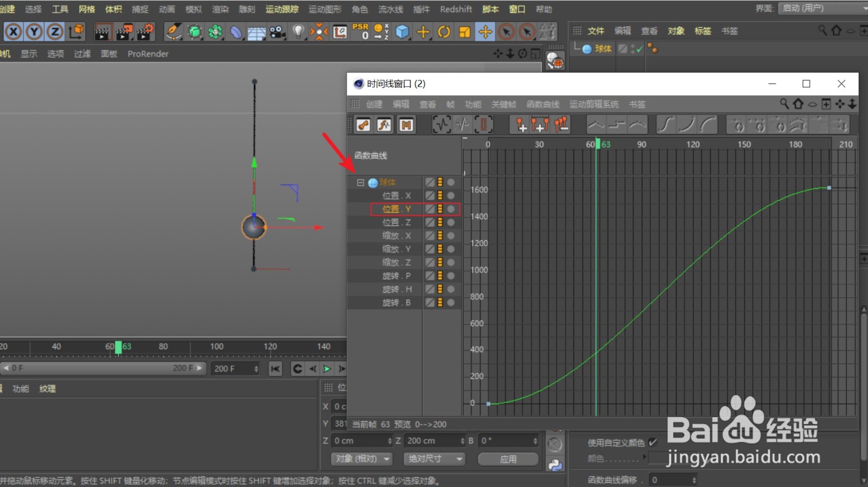Toggle 位置 . X curve visibility box
This screenshot has width=868, height=487.
click(x=430, y=195)
